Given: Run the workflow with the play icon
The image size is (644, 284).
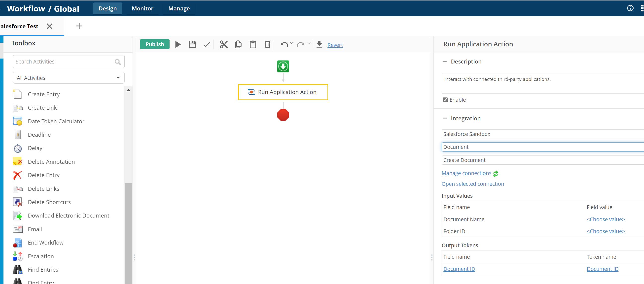Looking at the screenshot, I should [x=178, y=44].
